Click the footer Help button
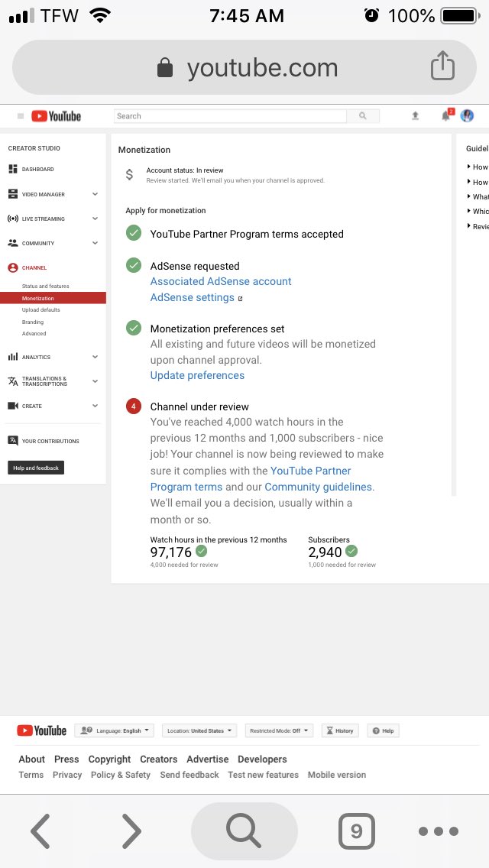The image size is (489, 868). tap(384, 730)
